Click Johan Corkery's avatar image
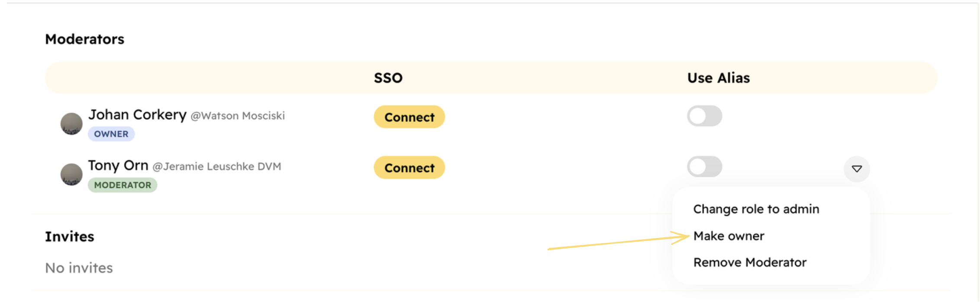The height and width of the screenshot is (306, 980). [x=71, y=124]
